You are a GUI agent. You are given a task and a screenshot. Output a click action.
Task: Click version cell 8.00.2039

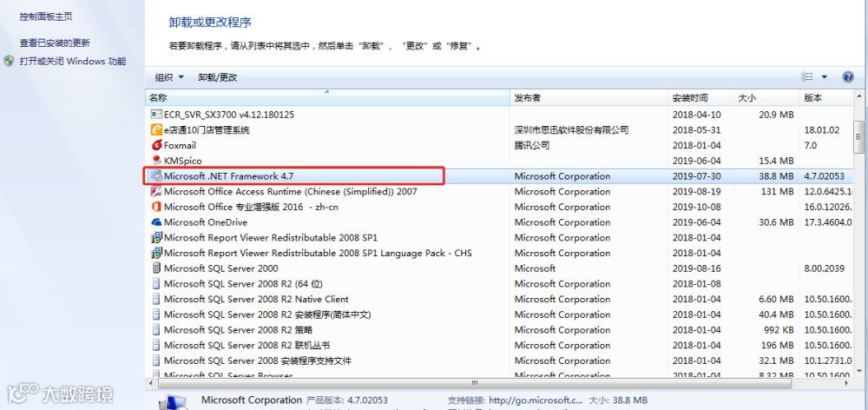(825, 268)
